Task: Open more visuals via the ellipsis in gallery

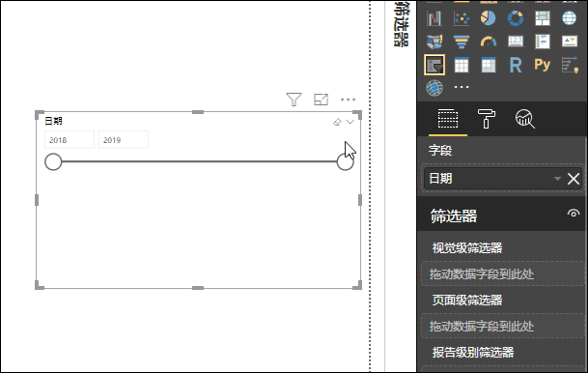Action: (x=462, y=87)
